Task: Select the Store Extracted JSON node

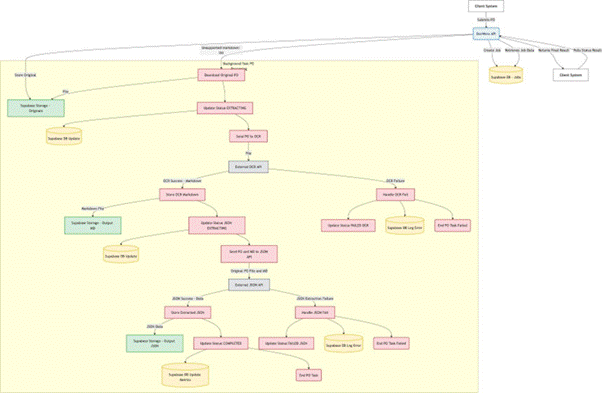Action: click(188, 312)
